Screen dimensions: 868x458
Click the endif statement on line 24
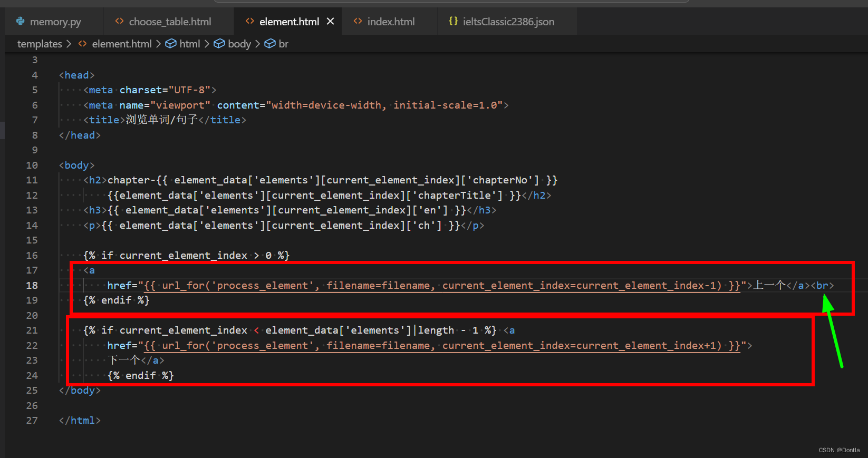click(141, 375)
